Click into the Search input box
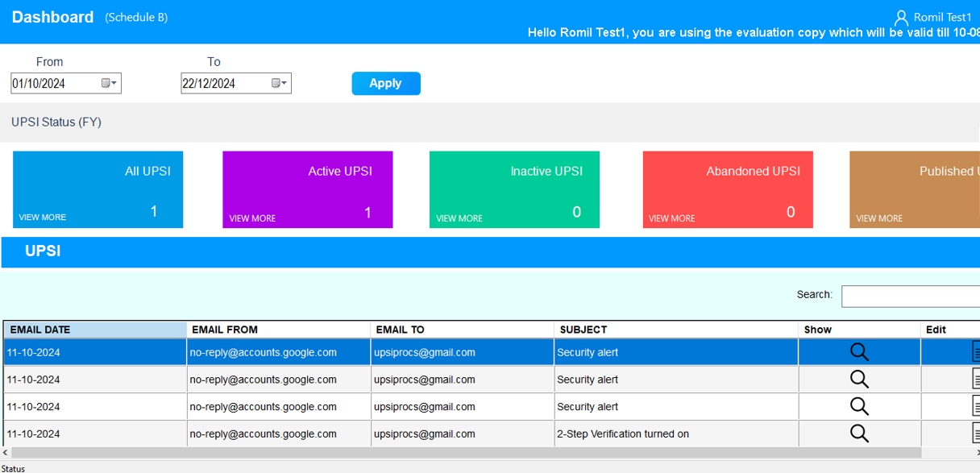980x473 pixels. point(911,296)
